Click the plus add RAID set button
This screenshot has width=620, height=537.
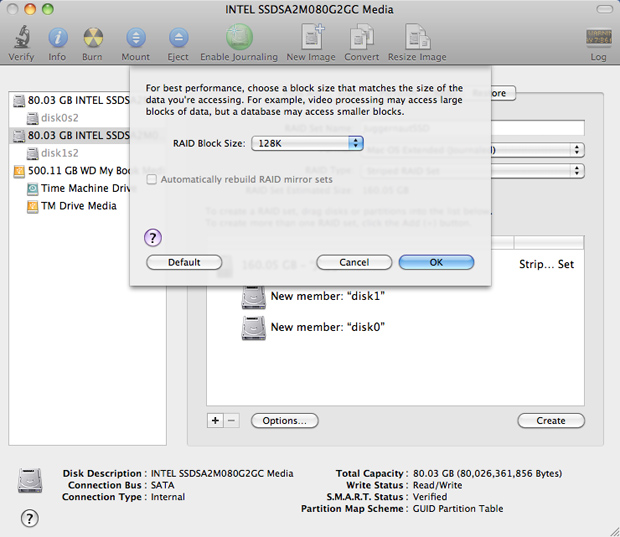[x=215, y=420]
